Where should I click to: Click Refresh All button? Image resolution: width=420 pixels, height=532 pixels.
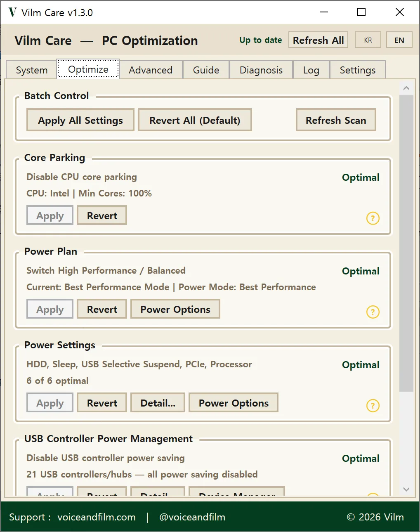tap(319, 40)
